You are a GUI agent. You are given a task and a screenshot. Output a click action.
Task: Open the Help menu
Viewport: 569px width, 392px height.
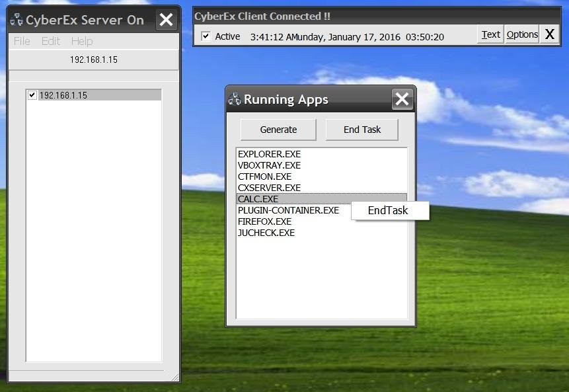tap(82, 41)
